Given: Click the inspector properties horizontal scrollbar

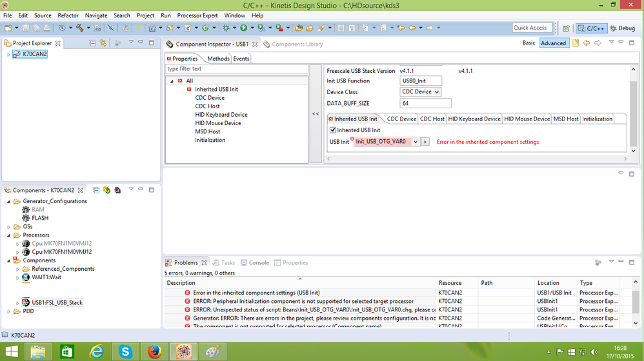Looking at the screenshot, I should [x=478, y=159].
